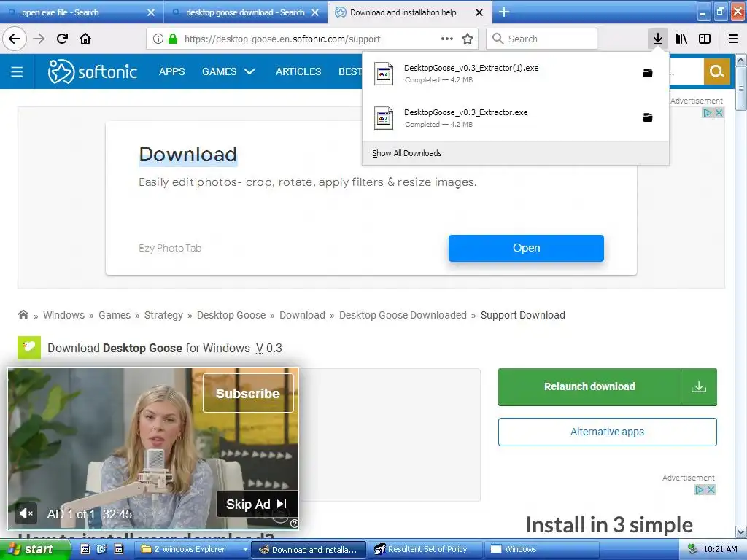Click Alternative apps button
The height and width of the screenshot is (560, 747).
[607, 432]
